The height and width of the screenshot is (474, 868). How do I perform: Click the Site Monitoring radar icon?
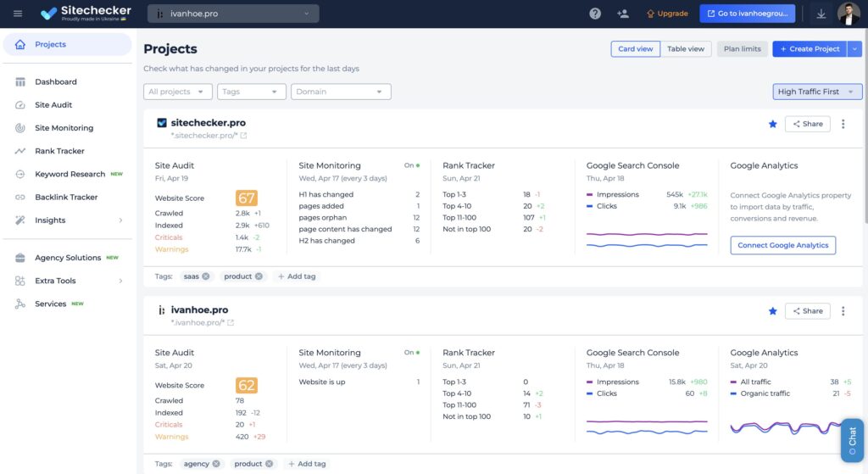pos(20,128)
